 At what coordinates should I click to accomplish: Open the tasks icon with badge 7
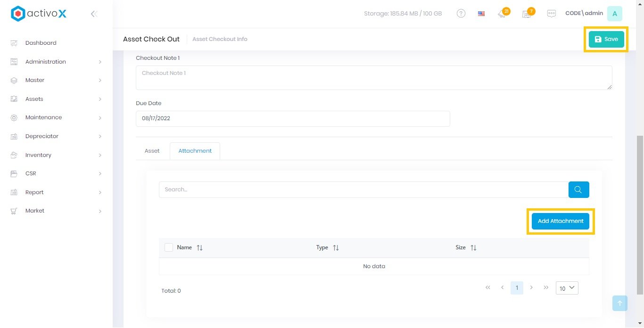[527, 14]
